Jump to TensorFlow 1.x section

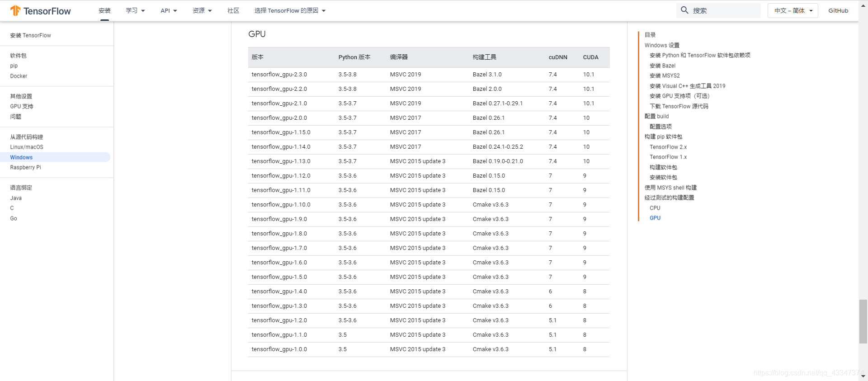(x=668, y=157)
